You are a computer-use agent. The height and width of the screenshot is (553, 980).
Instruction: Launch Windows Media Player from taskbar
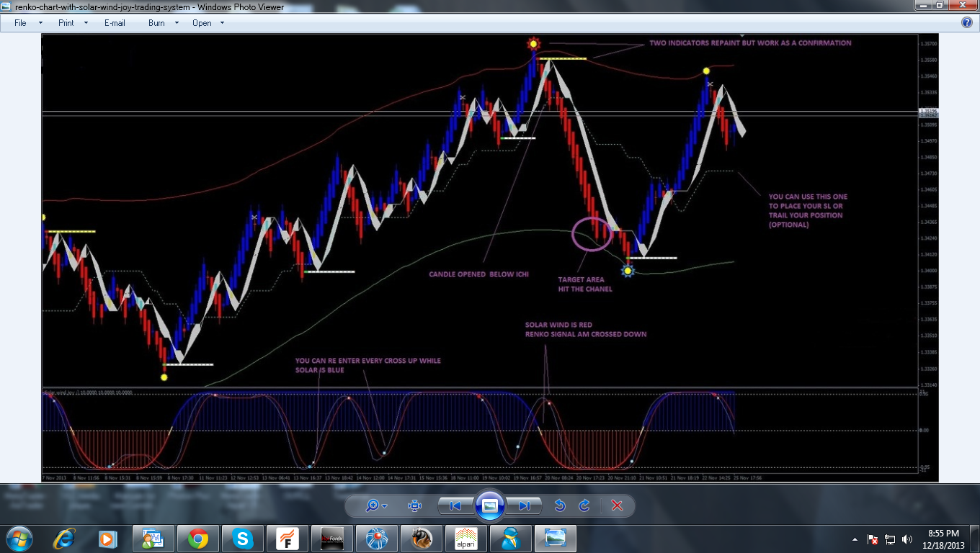click(x=107, y=538)
